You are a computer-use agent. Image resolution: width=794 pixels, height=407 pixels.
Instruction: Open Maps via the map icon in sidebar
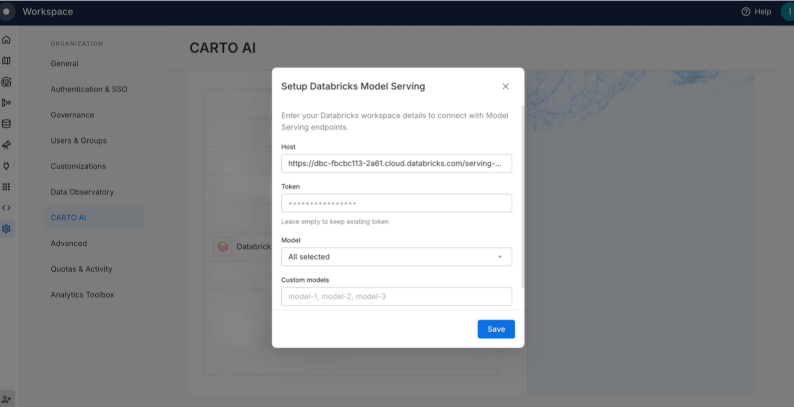coord(7,61)
